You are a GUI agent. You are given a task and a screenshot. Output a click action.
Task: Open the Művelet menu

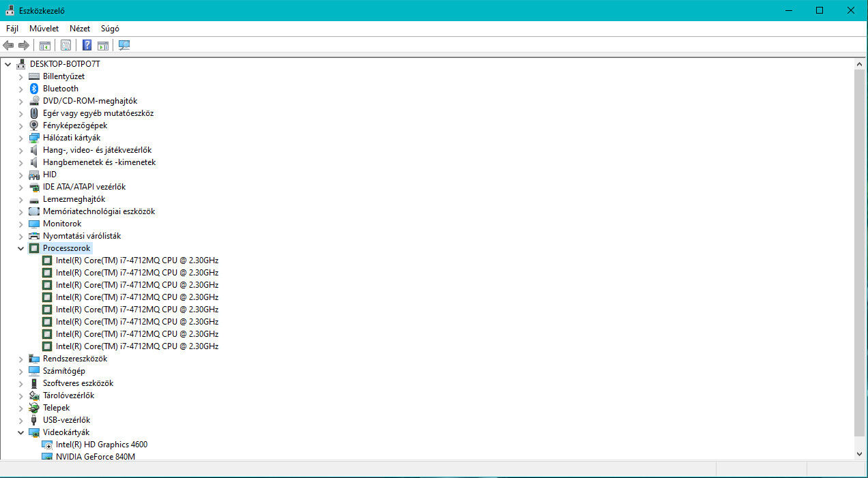(45, 29)
